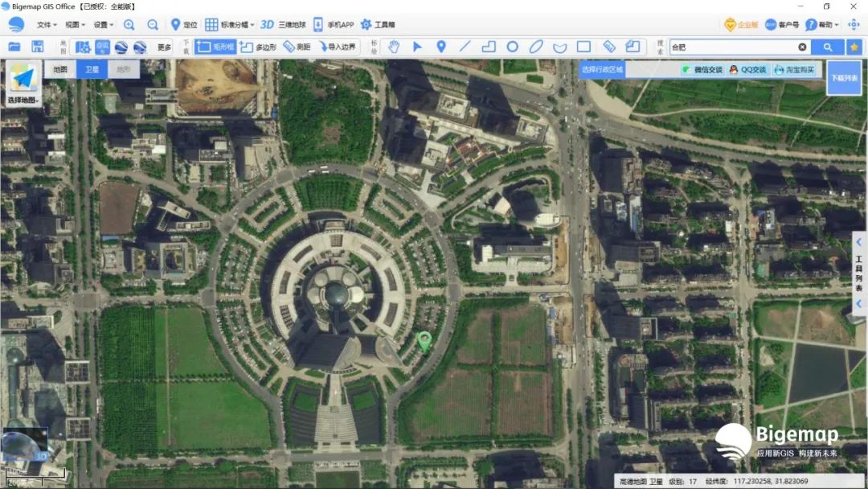Collapse the 工具列表 panel with upper chevron

coord(858,242)
